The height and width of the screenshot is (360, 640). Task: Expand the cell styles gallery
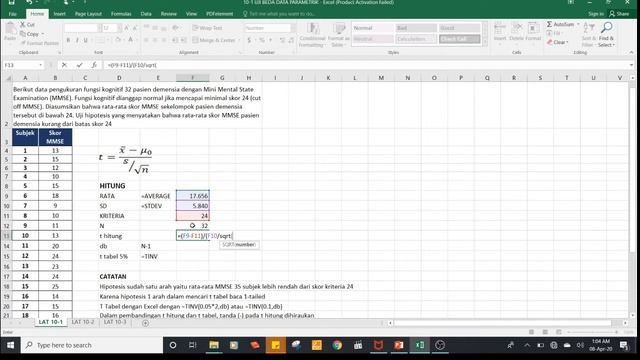pos(485,42)
